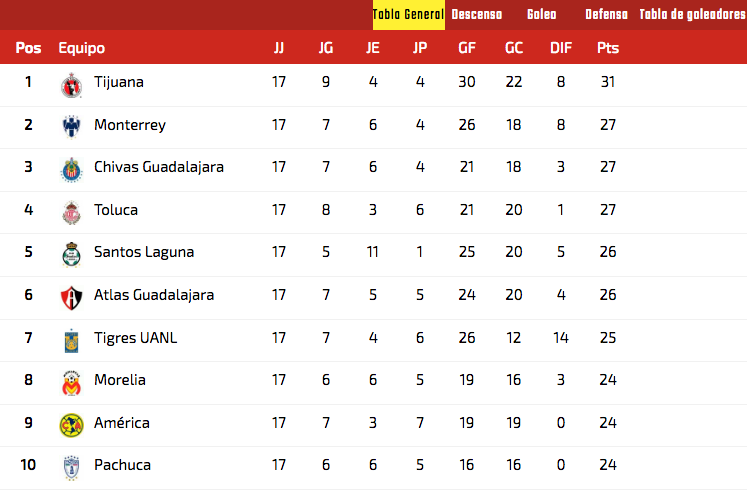Click the Toluca team badge
The image size is (747, 490).
click(x=71, y=212)
